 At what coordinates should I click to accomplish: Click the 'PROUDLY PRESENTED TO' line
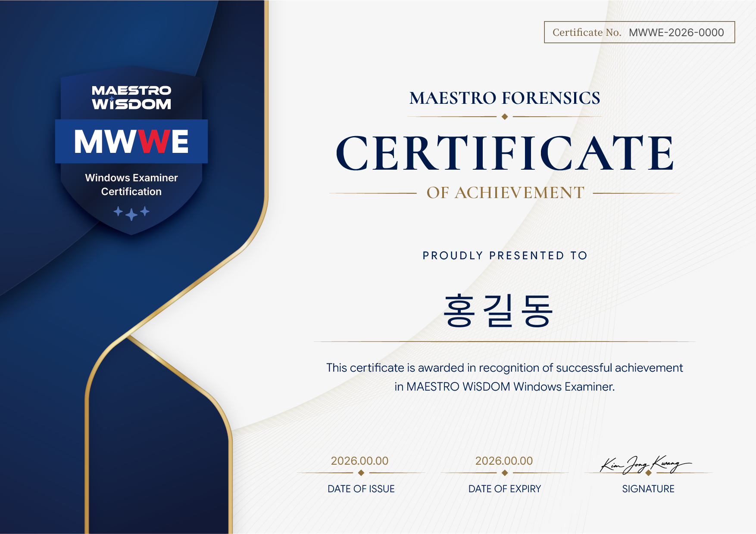[x=505, y=255]
